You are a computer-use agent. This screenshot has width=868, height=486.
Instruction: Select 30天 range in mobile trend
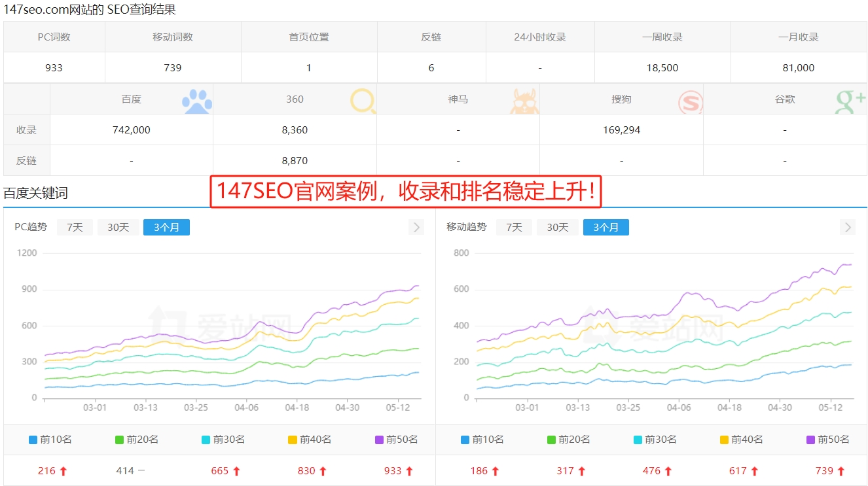557,227
